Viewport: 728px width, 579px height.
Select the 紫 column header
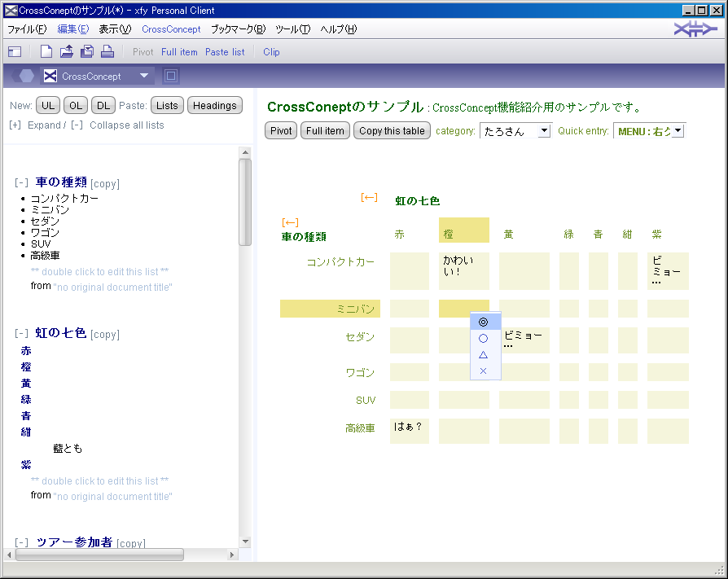(x=656, y=234)
